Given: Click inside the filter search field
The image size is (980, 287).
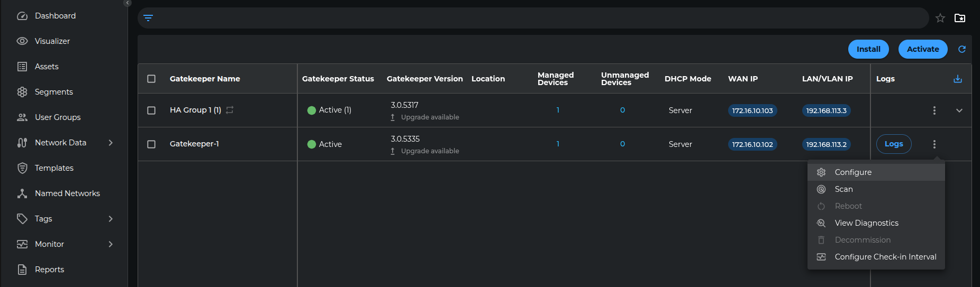Looking at the screenshot, I should [529, 18].
